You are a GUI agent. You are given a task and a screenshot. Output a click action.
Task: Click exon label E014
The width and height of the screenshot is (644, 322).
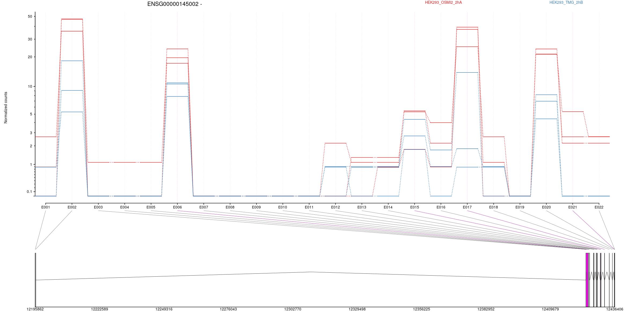click(x=388, y=207)
